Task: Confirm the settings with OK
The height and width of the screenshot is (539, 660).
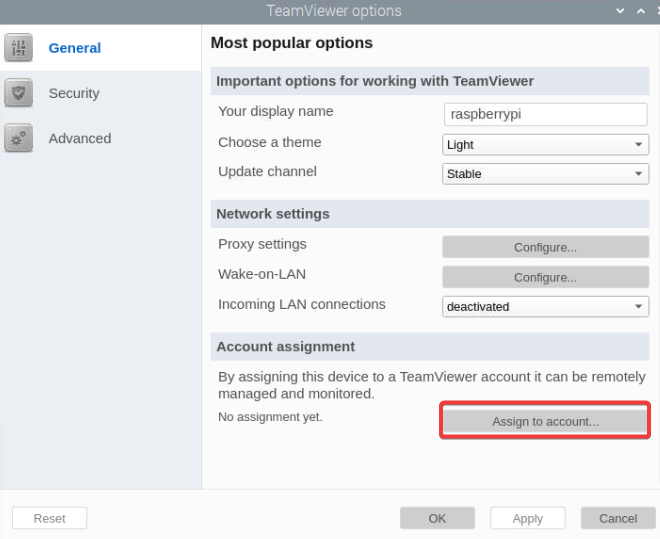Action: click(x=437, y=518)
